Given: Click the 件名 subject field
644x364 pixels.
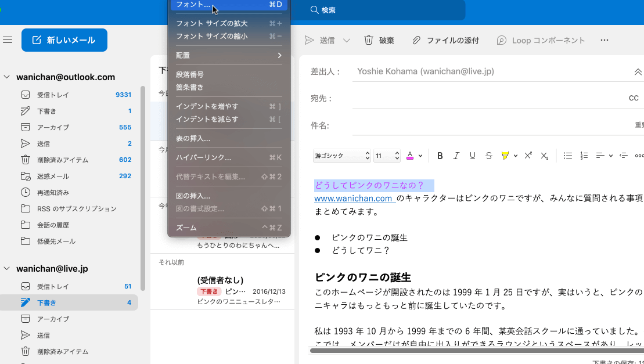Looking at the screenshot, I should point(491,125).
